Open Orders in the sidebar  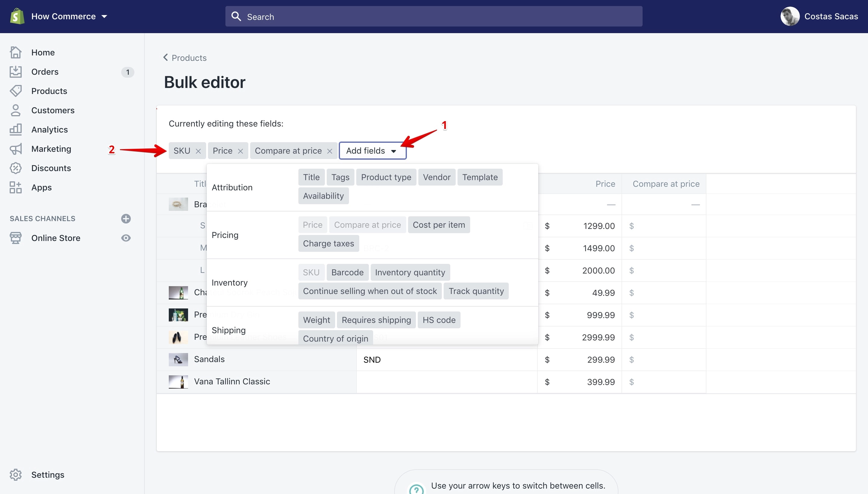pos(45,72)
